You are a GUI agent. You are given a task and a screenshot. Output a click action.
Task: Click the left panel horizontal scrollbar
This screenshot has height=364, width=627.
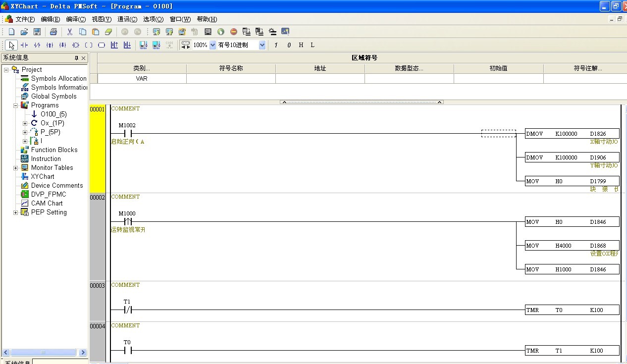[x=44, y=353]
